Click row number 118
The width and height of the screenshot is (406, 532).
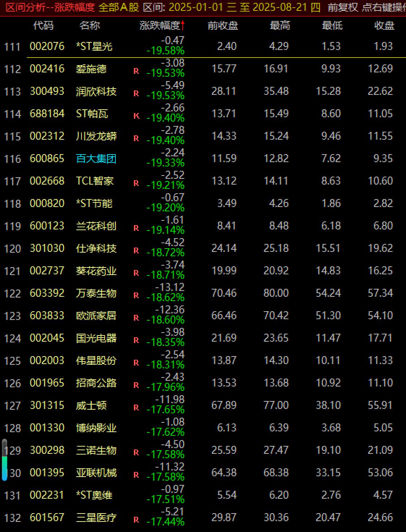point(12,204)
